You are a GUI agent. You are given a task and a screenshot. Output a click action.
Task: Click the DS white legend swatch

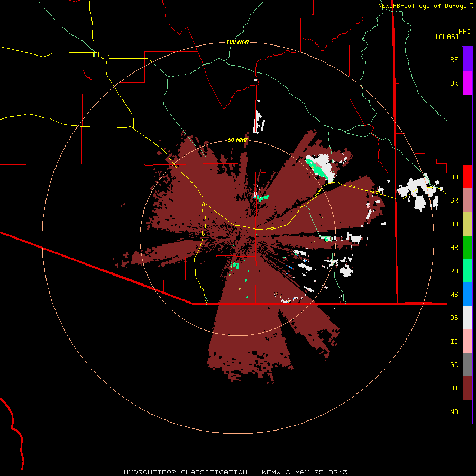[x=467, y=317]
